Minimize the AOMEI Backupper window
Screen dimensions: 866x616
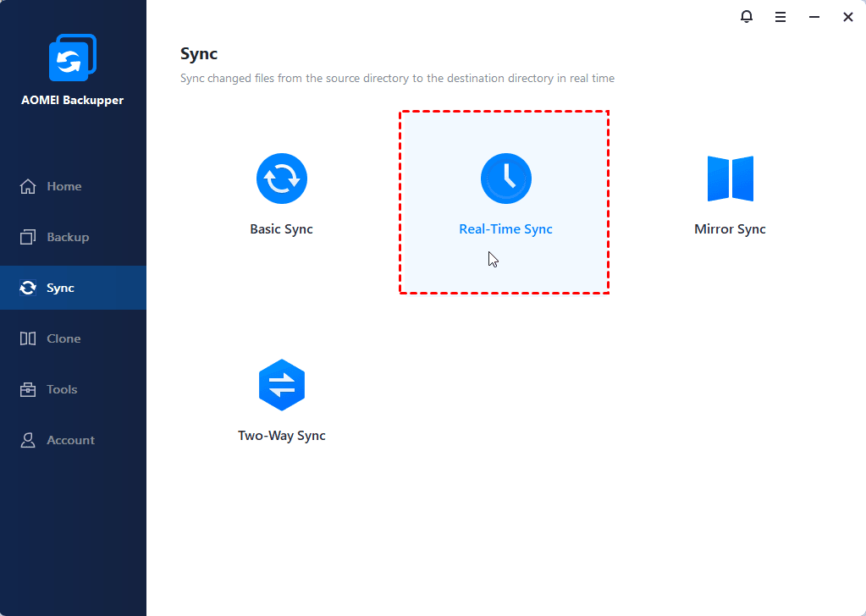coord(814,17)
